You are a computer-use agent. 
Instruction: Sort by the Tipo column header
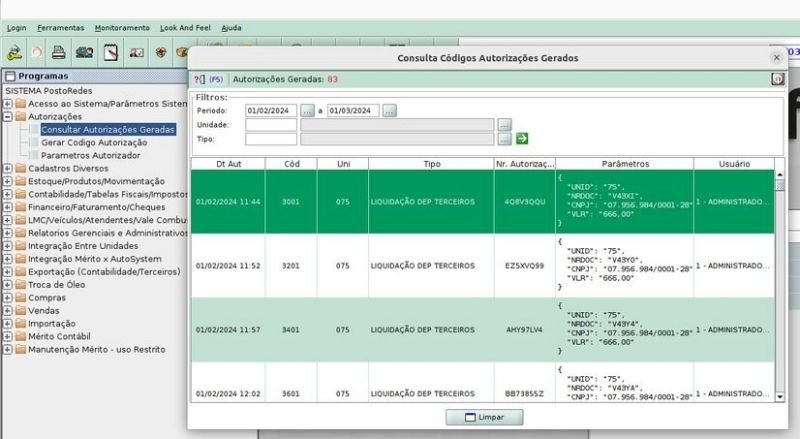click(431, 164)
